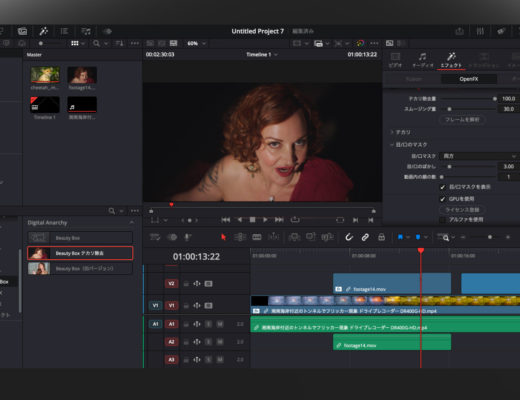Click the Quick Export icon at top right

(x=459, y=31)
